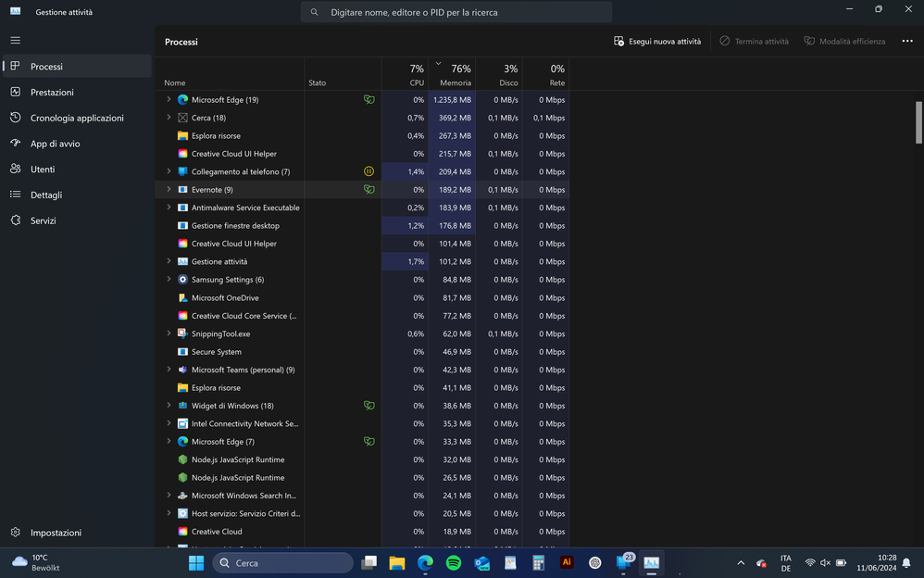Expand Microsoft Teams (personal) (9) group
924x578 pixels.
coord(169,370)
